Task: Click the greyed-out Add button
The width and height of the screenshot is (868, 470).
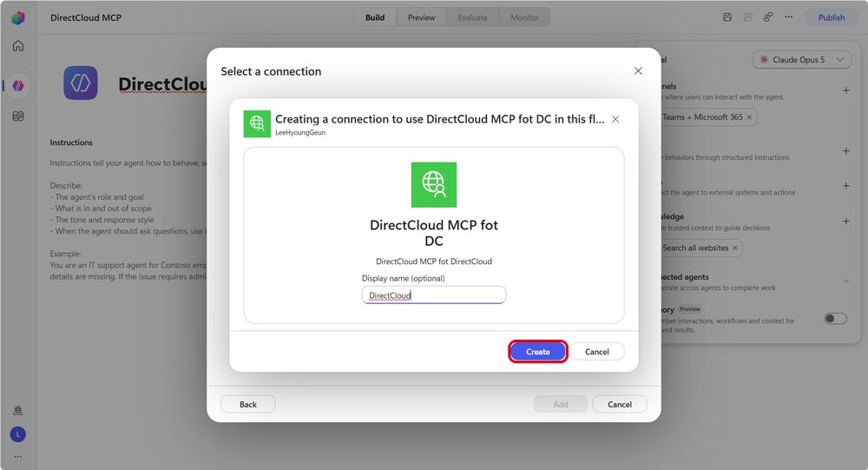Action: coord(560,404)
